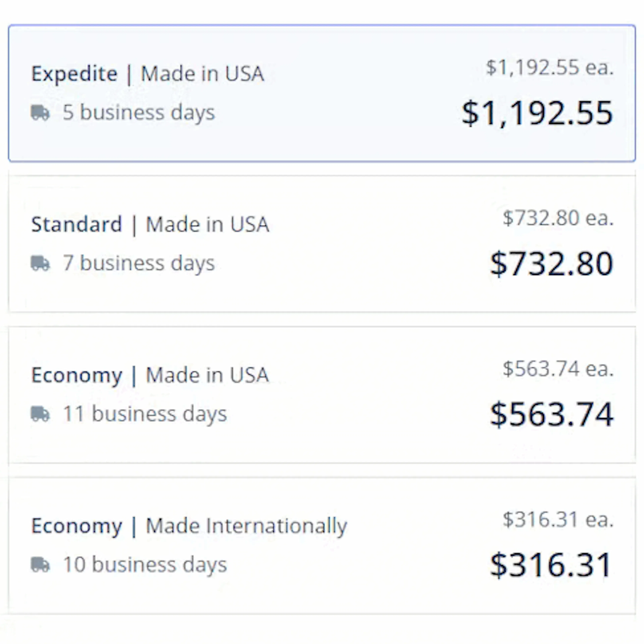This screenshot has height=644, width=644.
Task: Click the $1,192.55 ea. unit price
Action: click(x=550, y=67)
